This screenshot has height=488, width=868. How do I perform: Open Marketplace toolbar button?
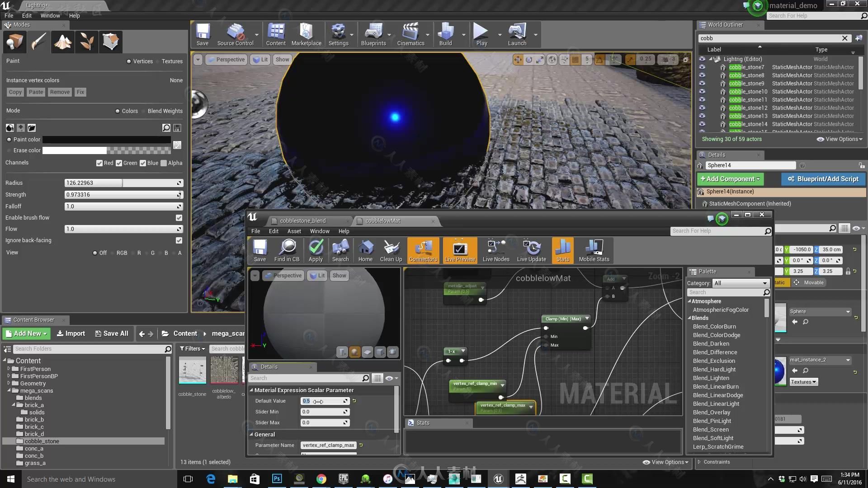(307, 34)
